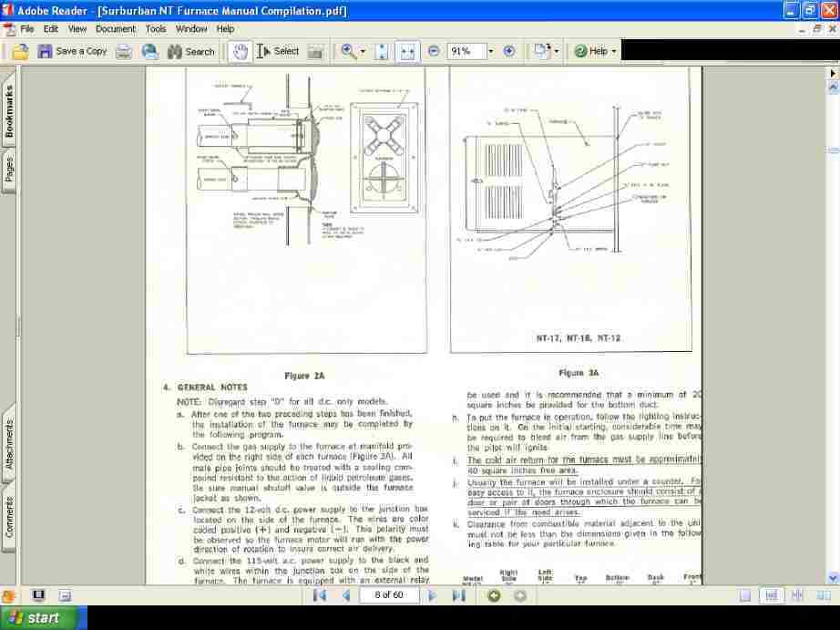Toggle Fit Width page view
Image resolution: width=840 pixels, height=630 pixels.
pyautogui.click(x=407, y=51)
